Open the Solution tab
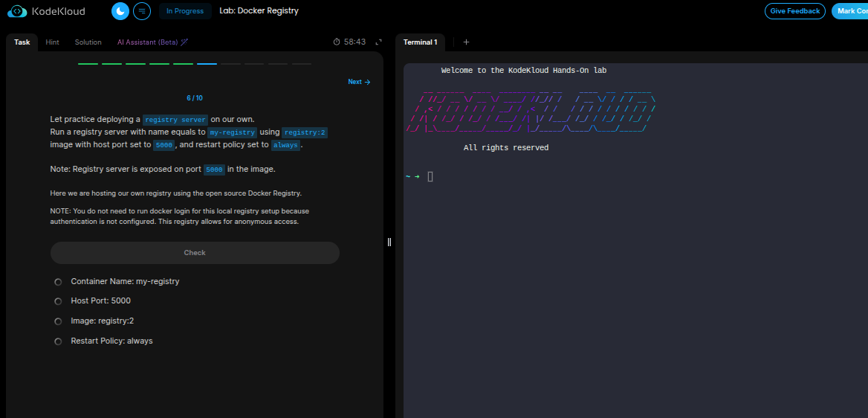868x418 pixels. tap(88, 42)
